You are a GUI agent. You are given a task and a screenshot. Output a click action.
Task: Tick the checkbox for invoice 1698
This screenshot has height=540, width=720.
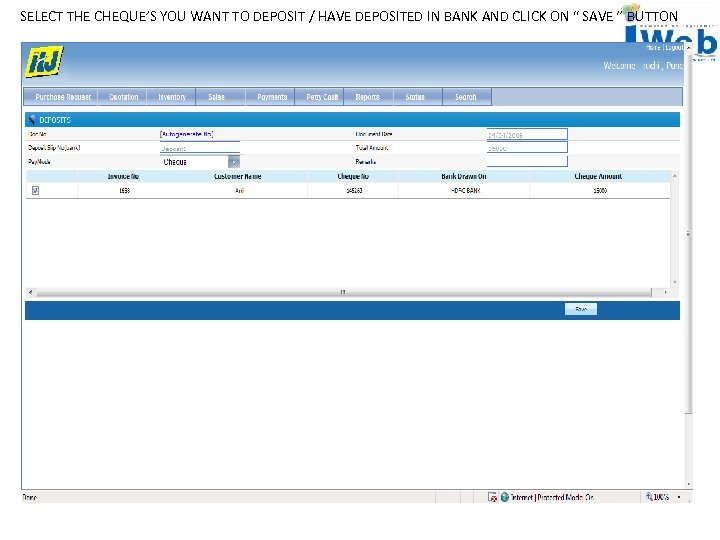(x=35, y=190)
